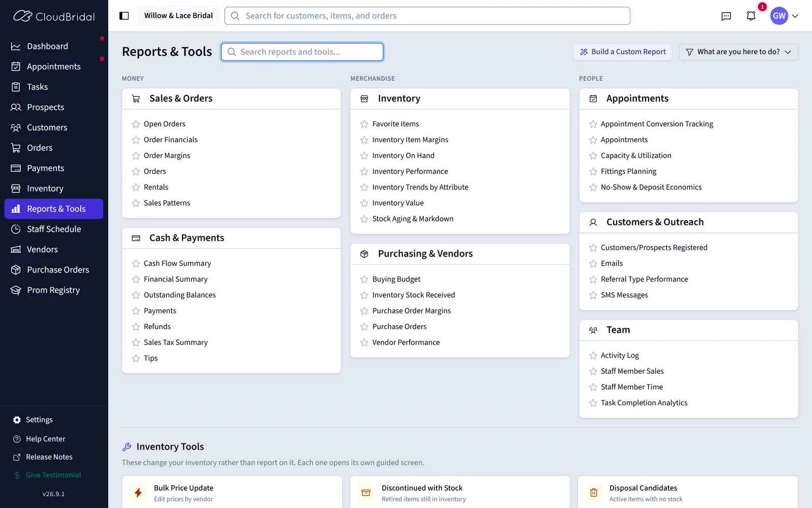Viewport: 812px width, 508px height.
Task: Click the Prospects people icon in sidebar
Action: click(16, 107)
